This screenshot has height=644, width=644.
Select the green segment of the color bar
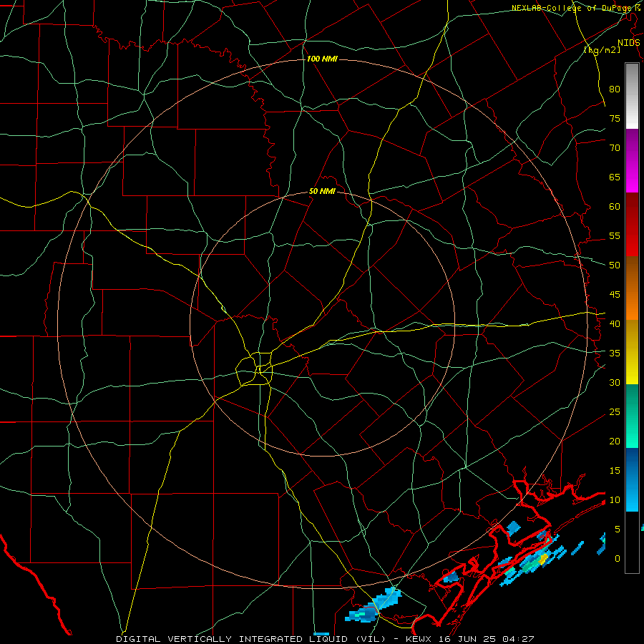[632, 416]
